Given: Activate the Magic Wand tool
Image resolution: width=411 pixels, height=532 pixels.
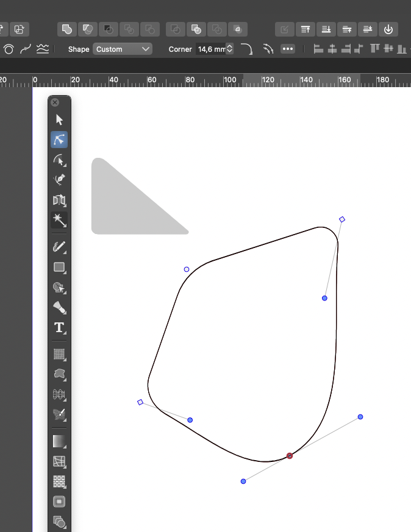Looking at the screenshot, I should coord(59,220).
